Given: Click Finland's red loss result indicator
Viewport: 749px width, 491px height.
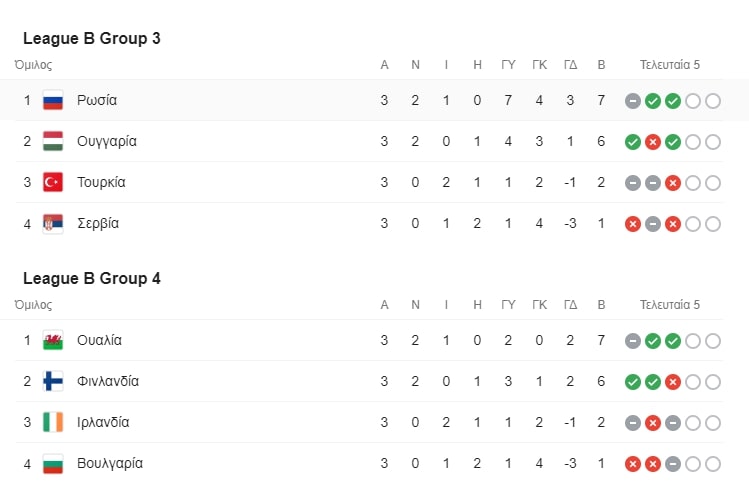Looking at the screenshot, I should point(673,382).
